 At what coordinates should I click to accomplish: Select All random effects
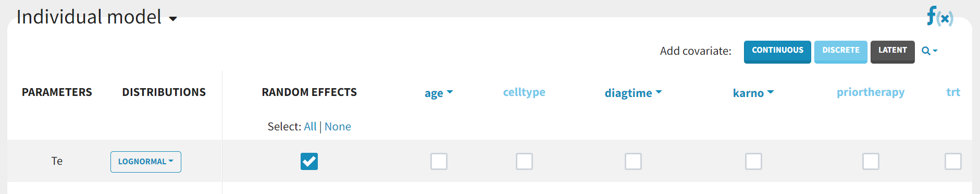tap(310, 127)
